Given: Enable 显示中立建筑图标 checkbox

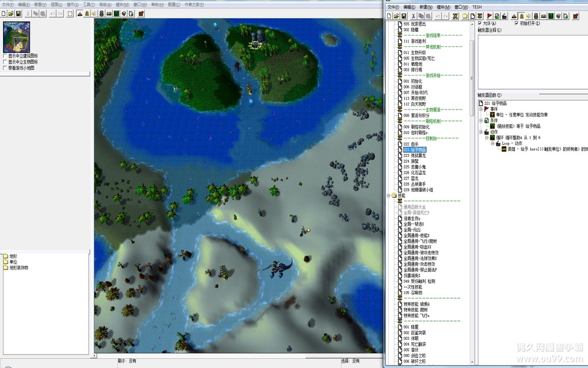Looking at the screenshot, I should [x=5, y=56].
